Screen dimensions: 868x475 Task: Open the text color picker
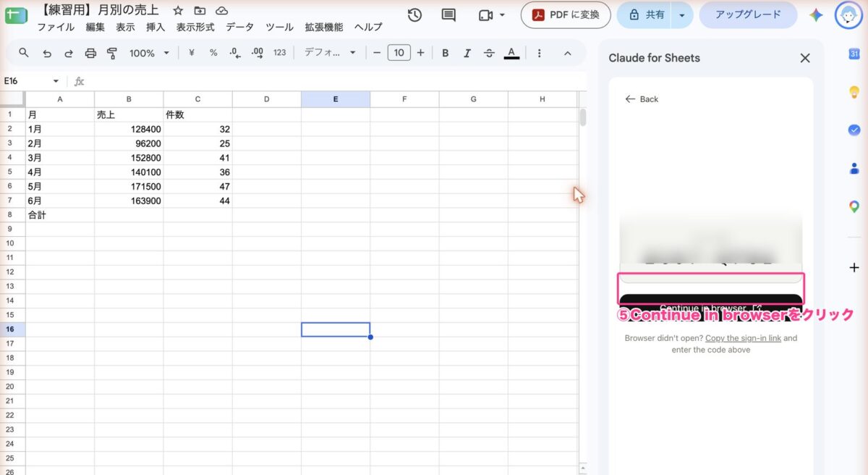point(511,53)
